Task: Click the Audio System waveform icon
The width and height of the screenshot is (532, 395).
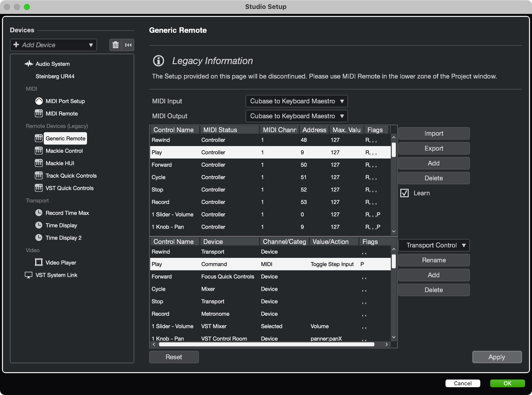Action: coord(29,64)
